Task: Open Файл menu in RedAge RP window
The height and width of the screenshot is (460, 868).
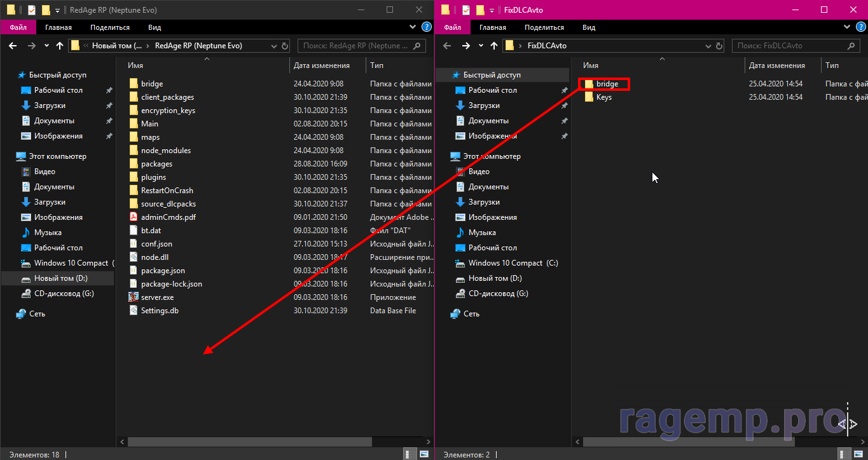Action: click(18, 27)
